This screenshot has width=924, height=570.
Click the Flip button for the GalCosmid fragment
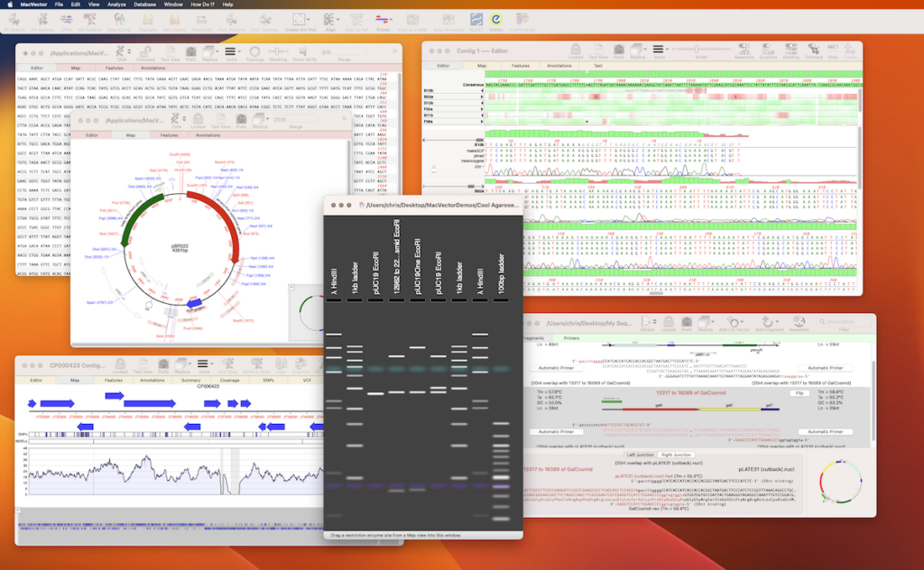pos(799,393)
